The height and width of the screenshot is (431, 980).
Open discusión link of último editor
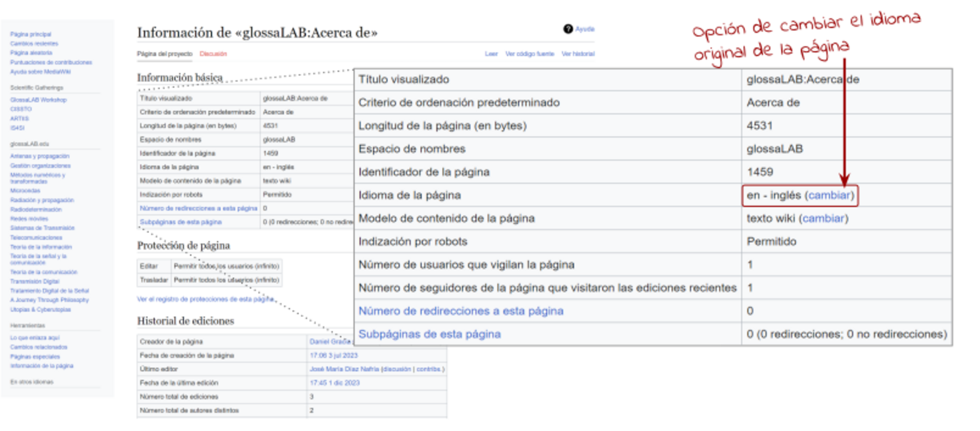click(397, 369)
